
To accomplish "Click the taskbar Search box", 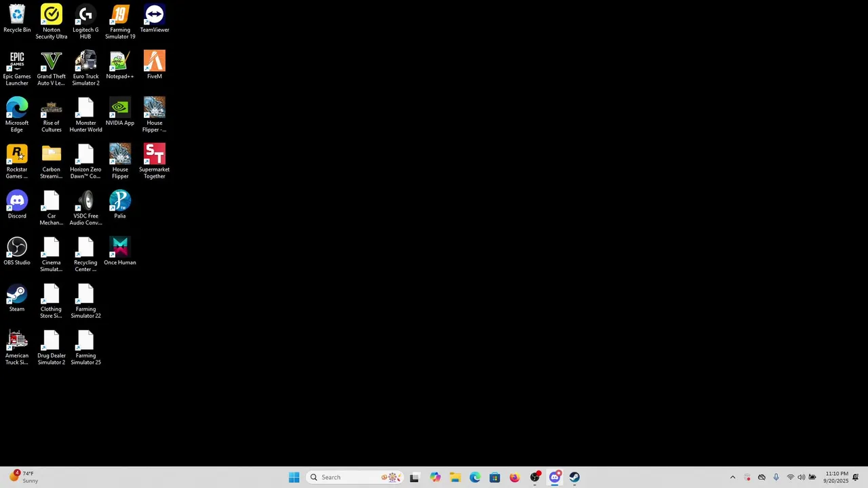I will click(x=355, y=477).
